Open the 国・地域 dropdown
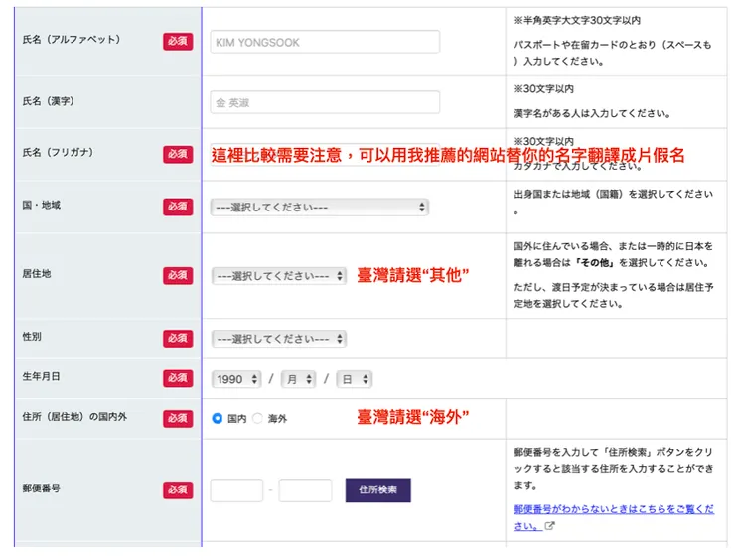Viewport: 735px width, 560px height. pos(320,208)
